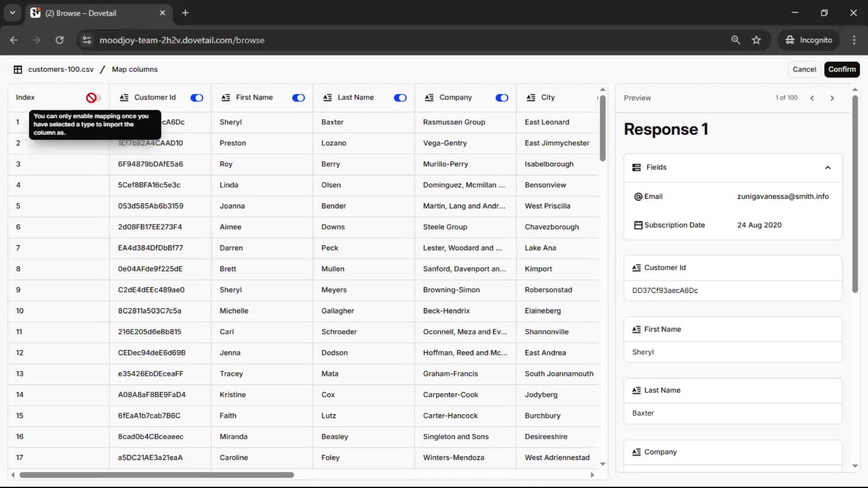
Task: Click the text type icon for First Name column
Action: coord(226,98)
